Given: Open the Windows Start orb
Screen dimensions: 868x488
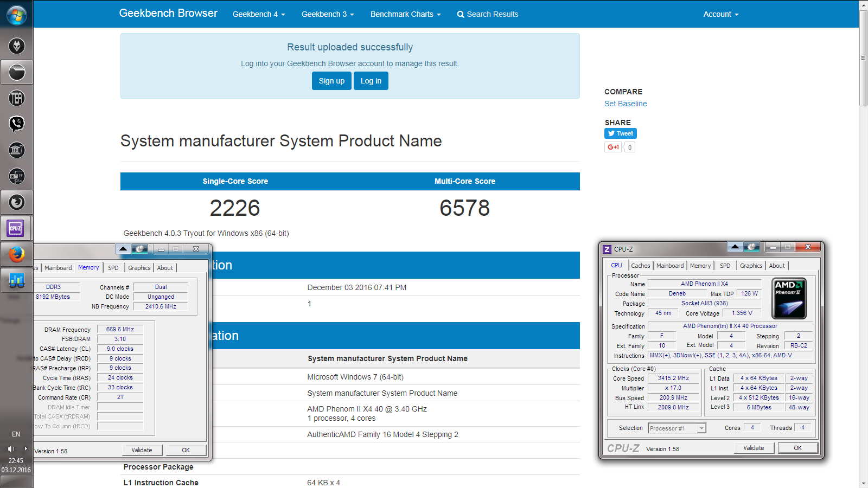Looking at the screenshot, I should (17, 15).
